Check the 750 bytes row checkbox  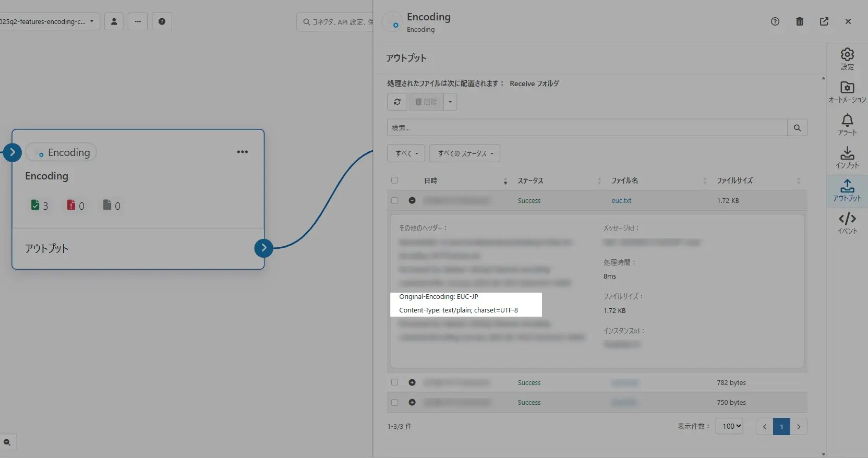(x=394, y=402)
